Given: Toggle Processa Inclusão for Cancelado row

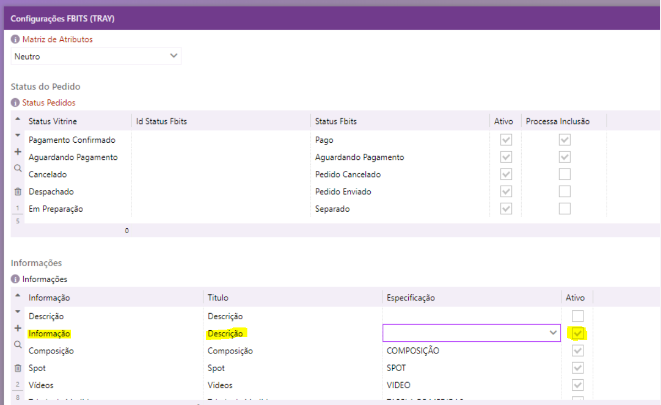Looking at the screenshot, I should (x=565, y=174).
